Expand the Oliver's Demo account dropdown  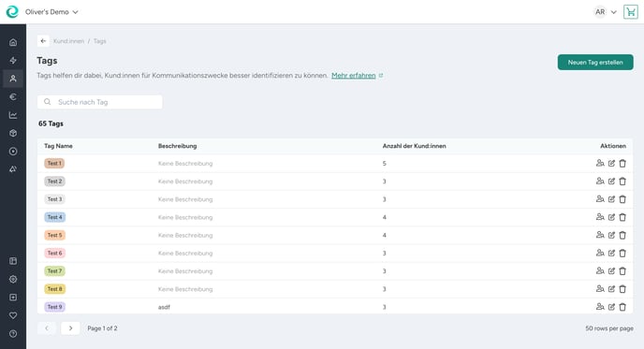tap(51, 12)
